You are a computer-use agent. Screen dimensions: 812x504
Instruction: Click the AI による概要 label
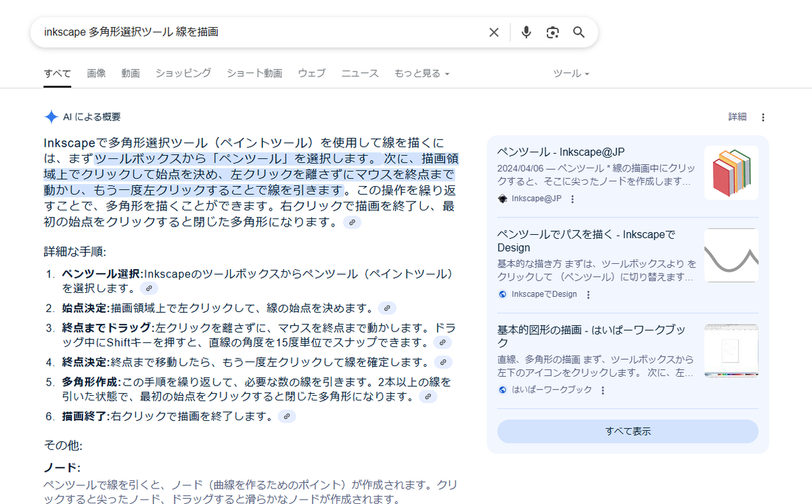[x=92, y=117]
